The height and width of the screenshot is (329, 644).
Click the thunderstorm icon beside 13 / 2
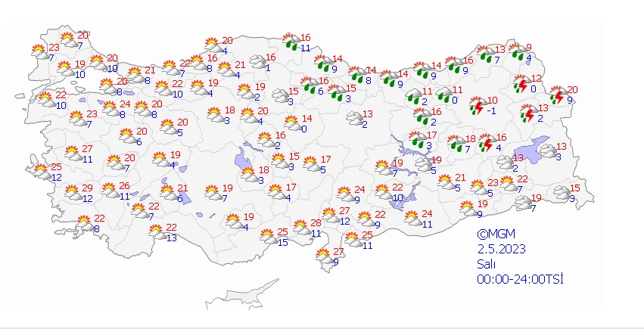pyautogui.click(x=530, y=113)
